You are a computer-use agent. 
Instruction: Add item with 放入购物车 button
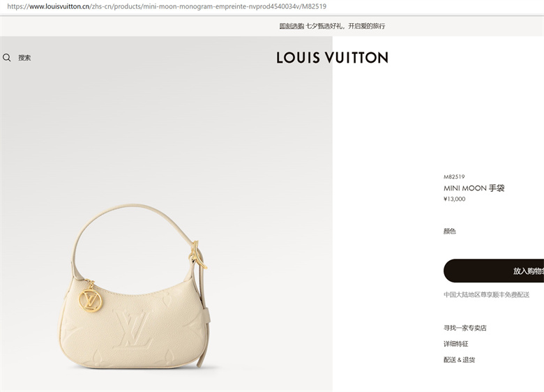494,271
